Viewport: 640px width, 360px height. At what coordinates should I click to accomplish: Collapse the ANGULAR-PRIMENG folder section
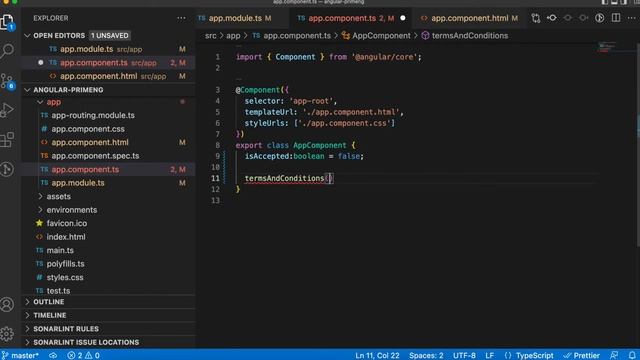27,90
